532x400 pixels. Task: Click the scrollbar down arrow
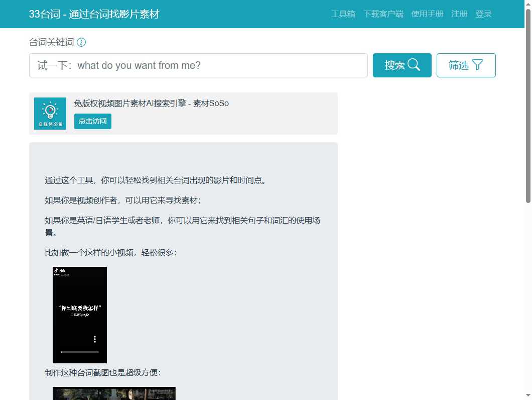(527, 396)
